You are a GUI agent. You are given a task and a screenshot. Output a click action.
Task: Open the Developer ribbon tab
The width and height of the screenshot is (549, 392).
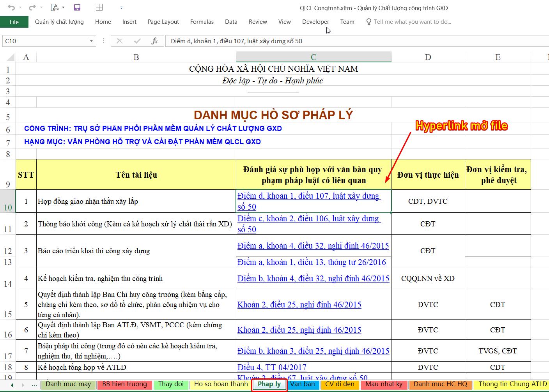[316, 22]
